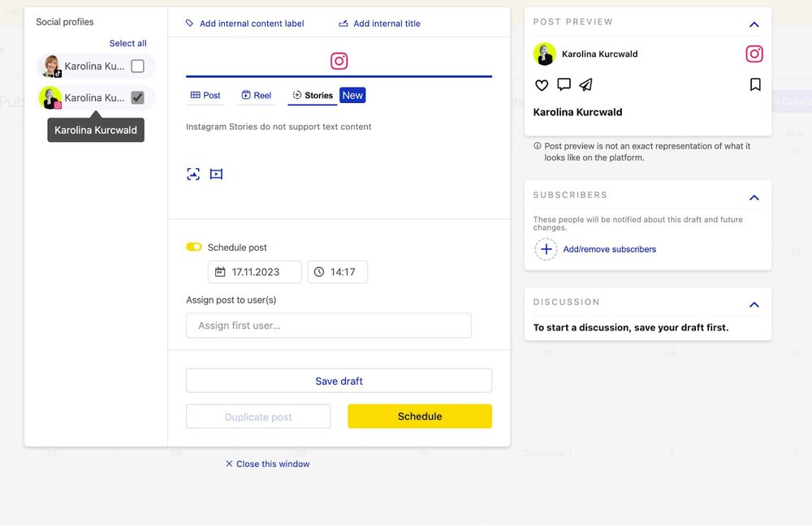The image size is (812, 526).
Task: Click the add video icon
Action: coord(216,174)
